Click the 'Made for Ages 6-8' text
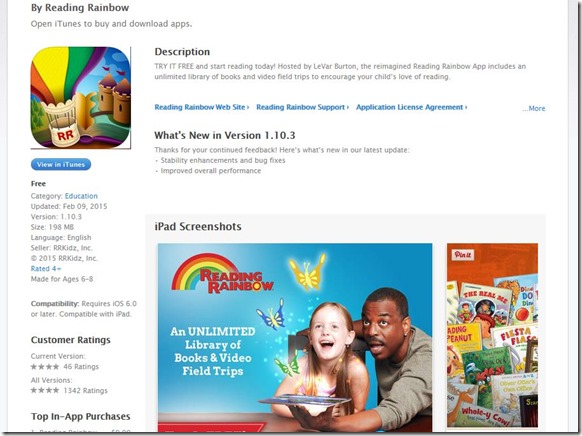The image size is (582, 436). coord(62,279)
